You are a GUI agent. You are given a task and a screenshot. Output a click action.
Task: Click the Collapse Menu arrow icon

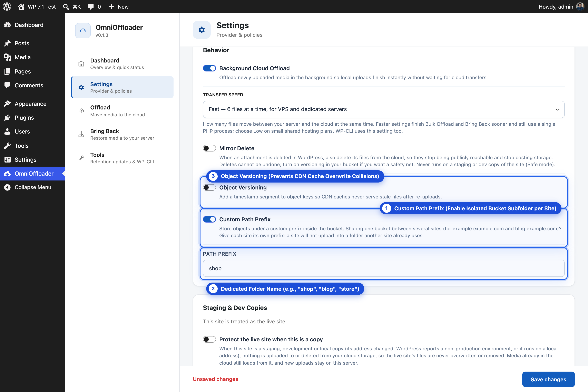tap(8, 187)
